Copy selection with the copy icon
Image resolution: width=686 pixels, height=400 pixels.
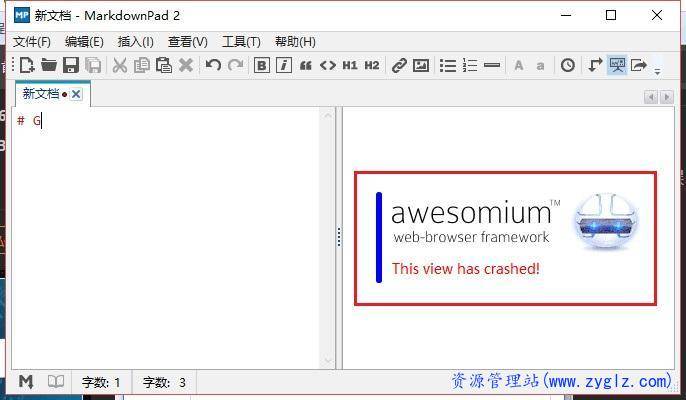point(142,66)
